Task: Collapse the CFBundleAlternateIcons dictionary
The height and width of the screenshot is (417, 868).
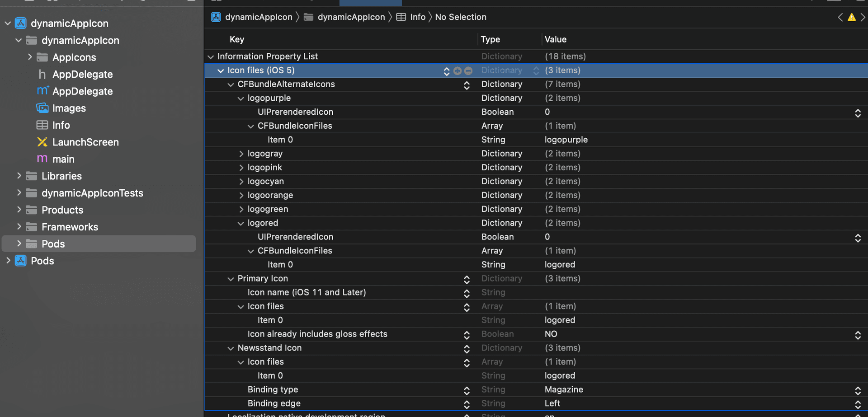Action: (x=231, y=84)
